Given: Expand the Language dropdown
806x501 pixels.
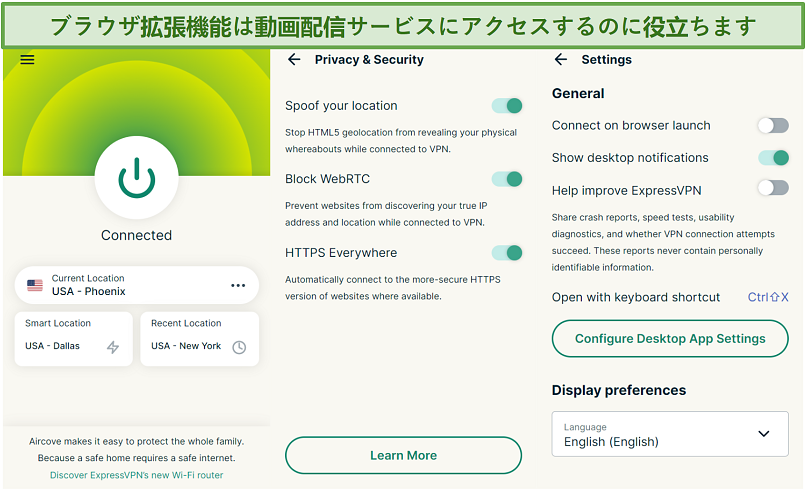Looking at the screenshot, I should point(670,434).
